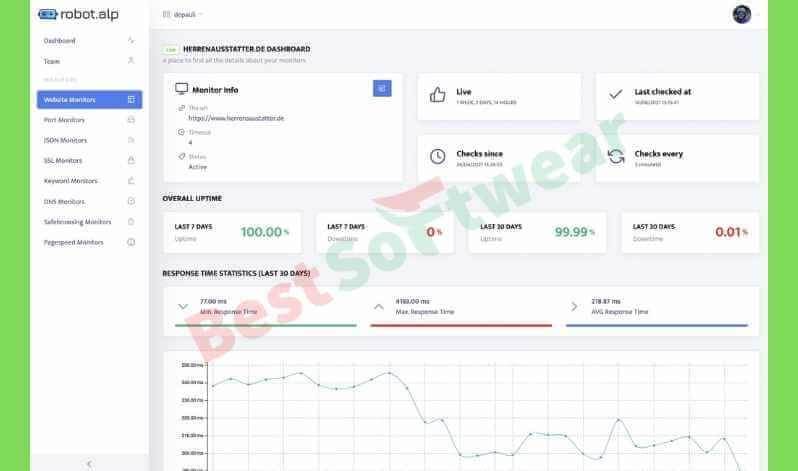Click the red Max response bar
This screenshot has width=798, height=471.
click(461, 325)
